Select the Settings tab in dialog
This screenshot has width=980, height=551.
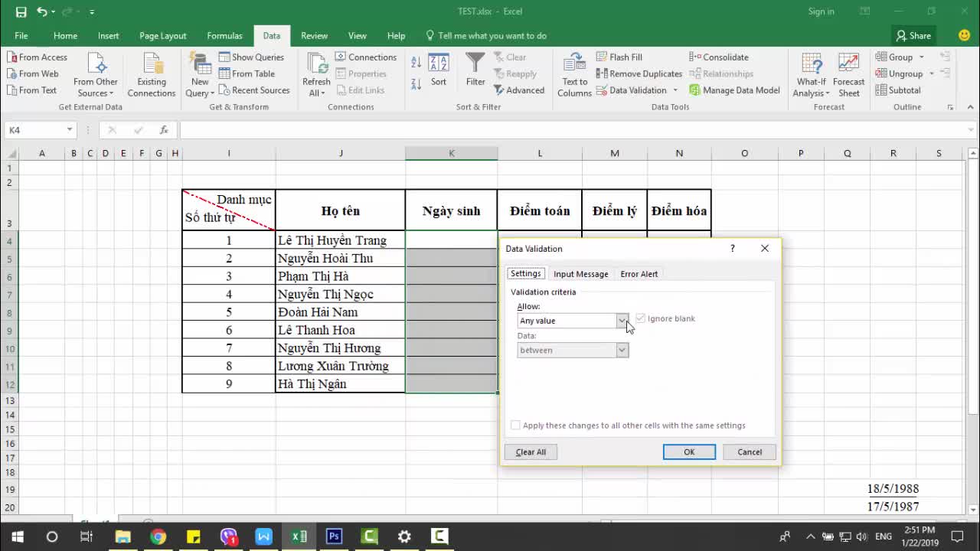point(525,274)
